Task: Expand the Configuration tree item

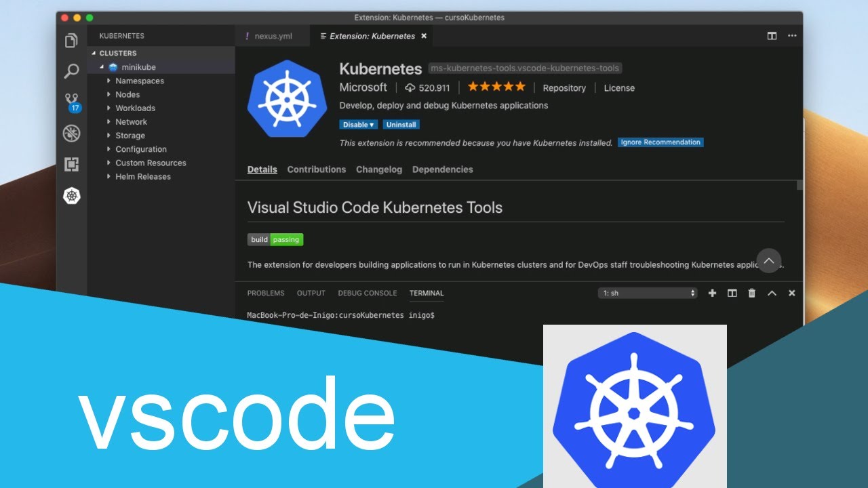Action: pyautogui.click(x=108, y=149)
